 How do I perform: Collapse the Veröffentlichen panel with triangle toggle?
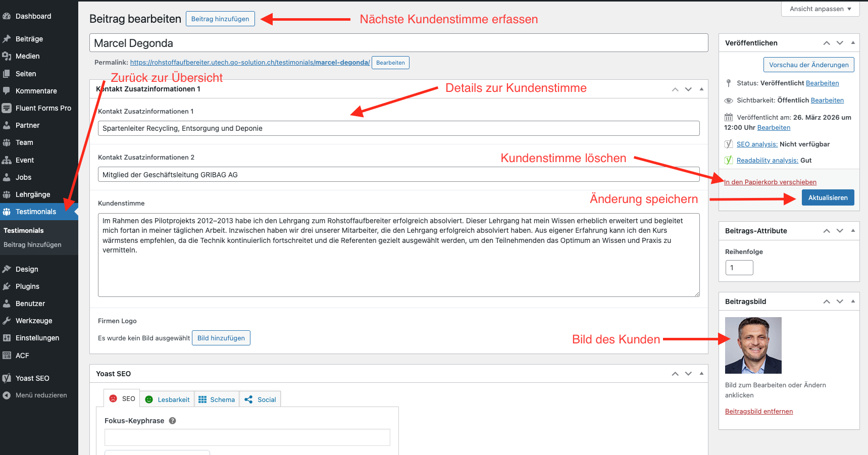(853, 43)
